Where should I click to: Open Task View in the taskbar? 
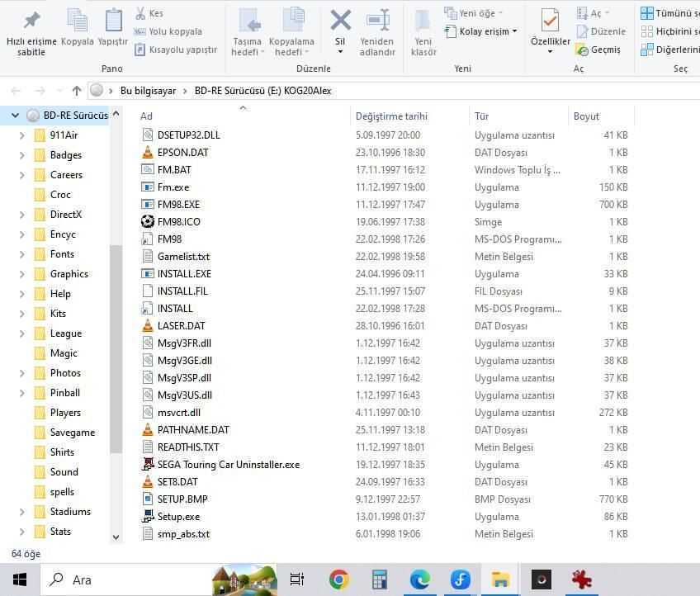coord(297,580)
